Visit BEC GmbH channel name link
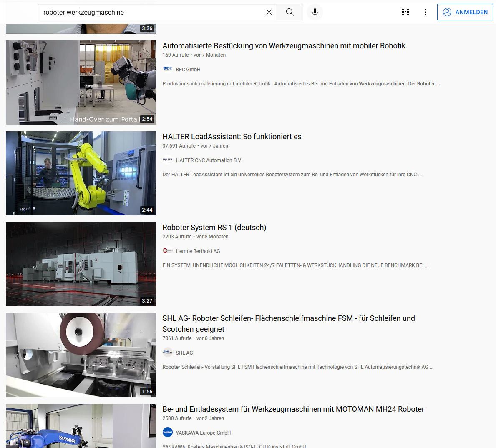 (x=188, y=70)
